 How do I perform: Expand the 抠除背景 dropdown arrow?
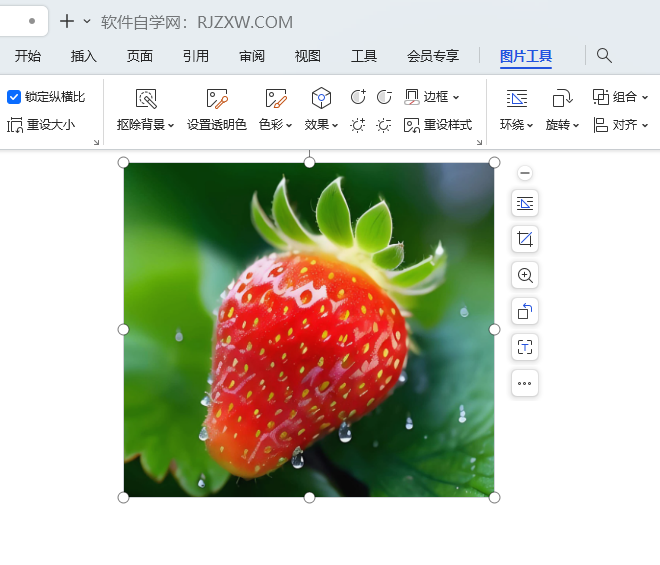coord(171,125)
